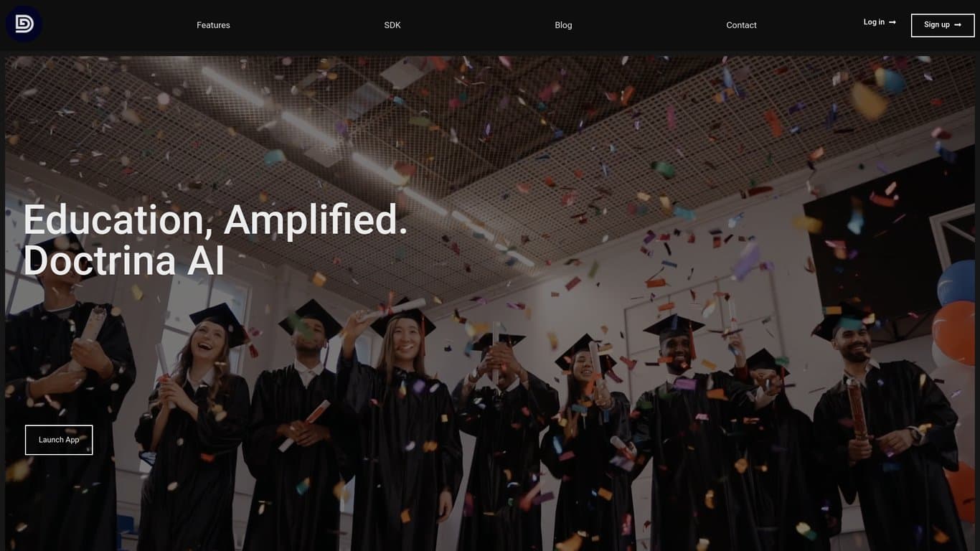Click the "Doctrina AI" heading text
Viewport: 980px width, 551px height.
pos(123,260)
